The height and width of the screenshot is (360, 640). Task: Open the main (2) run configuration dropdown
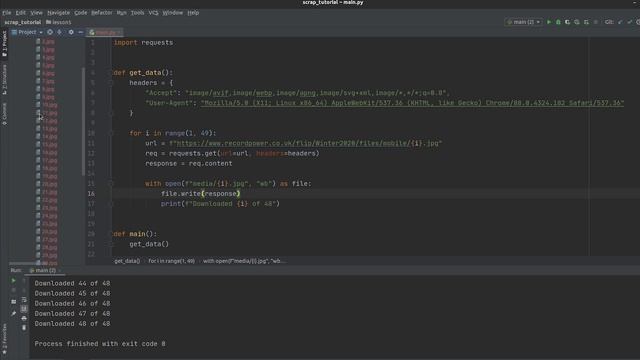pos(523,22)
